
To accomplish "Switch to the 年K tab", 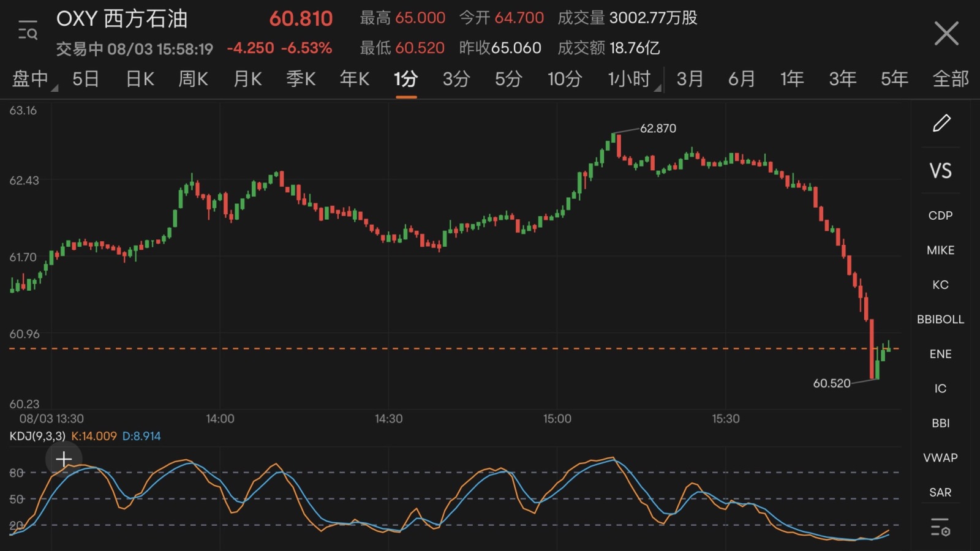I will point(355,79).
